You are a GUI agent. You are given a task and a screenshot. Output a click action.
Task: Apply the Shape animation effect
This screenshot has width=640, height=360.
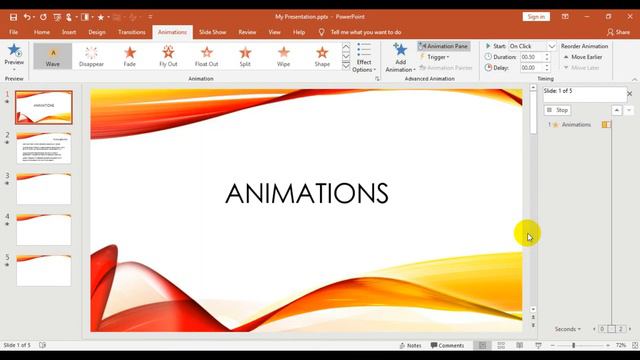tap(322, 56)
